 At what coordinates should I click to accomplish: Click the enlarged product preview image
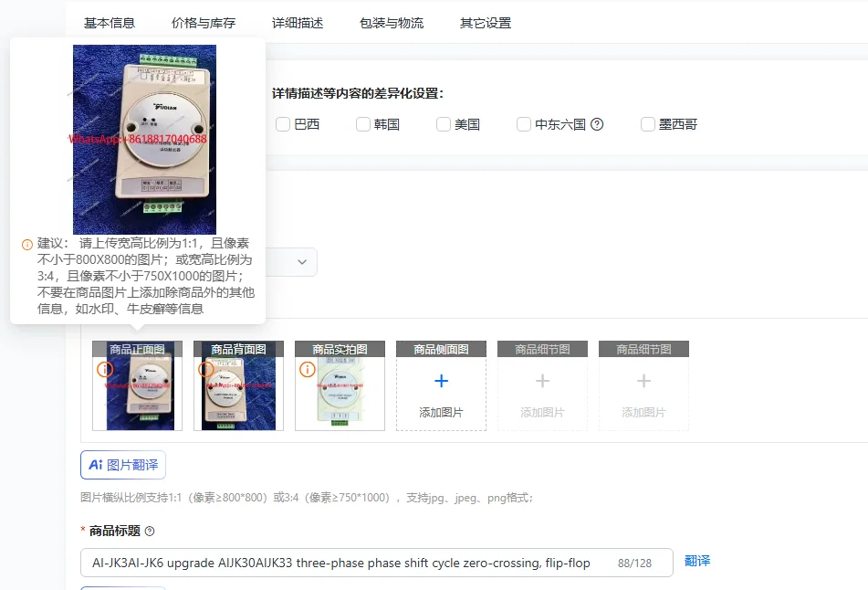[144, 140]
